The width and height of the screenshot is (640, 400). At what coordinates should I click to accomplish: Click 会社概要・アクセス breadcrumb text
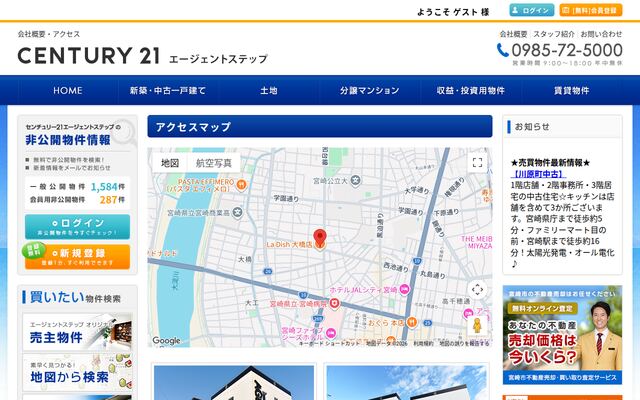point(49,34)
